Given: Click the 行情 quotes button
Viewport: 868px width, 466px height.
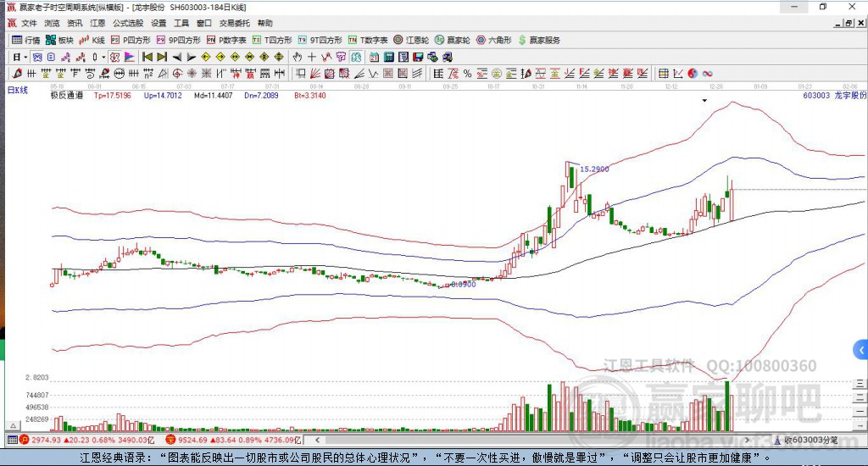Looking at the screenshot, I should point(26,40).
